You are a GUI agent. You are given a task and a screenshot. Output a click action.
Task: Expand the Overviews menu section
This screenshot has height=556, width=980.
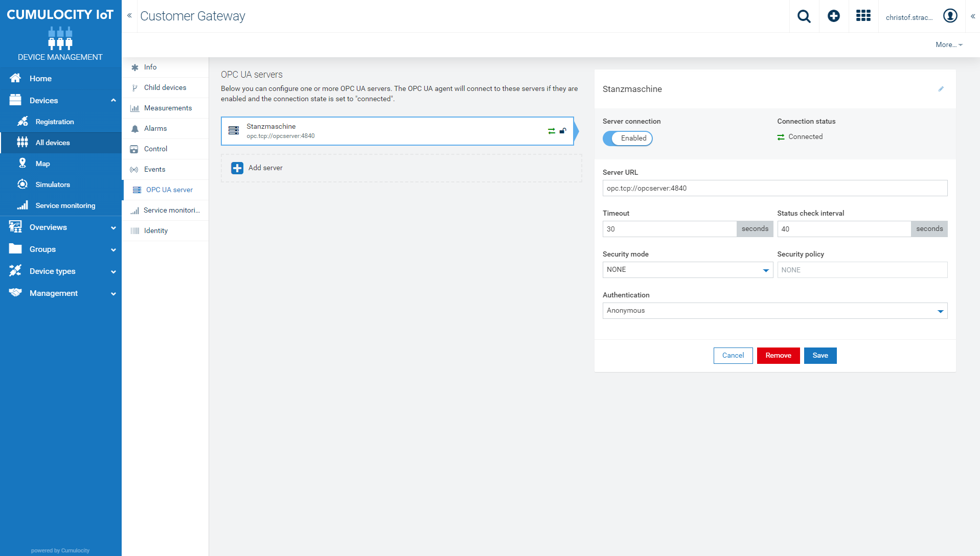tap(113, 228)
